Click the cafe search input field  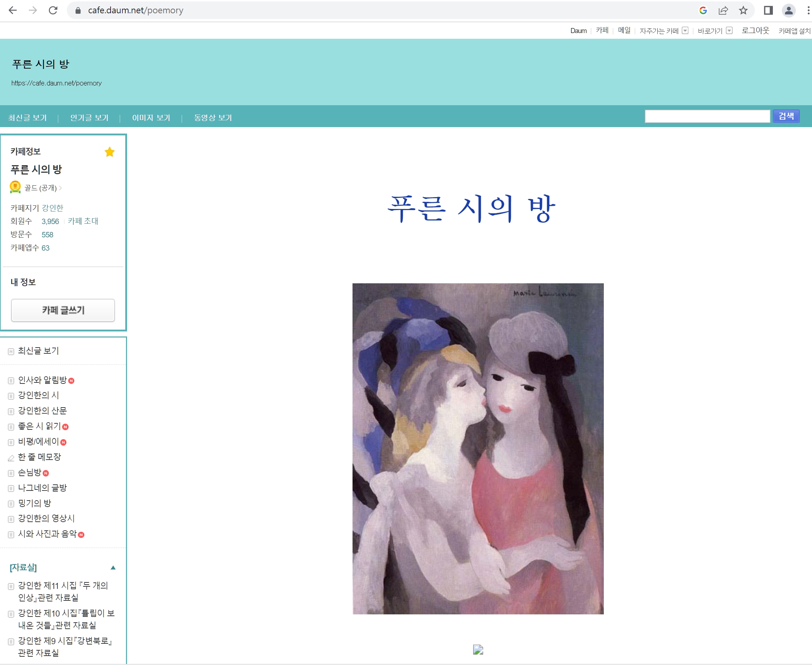pos(707,116)
